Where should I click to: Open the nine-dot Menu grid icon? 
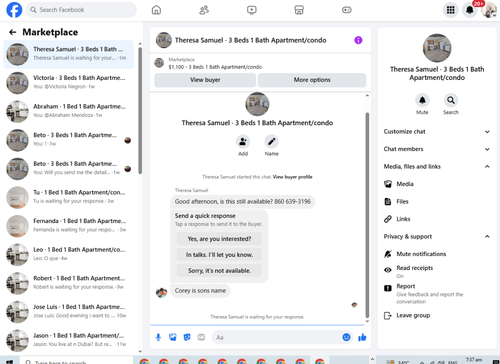point(451,10)
